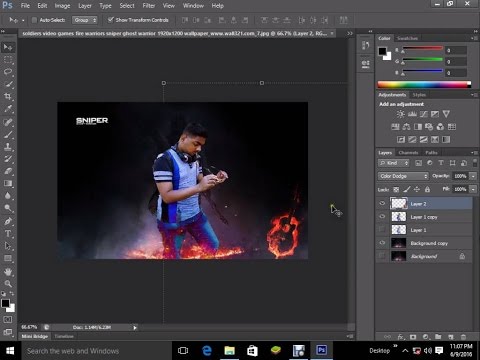Screen dimensions: 480x360
Task: Open the Opacity slider arrow
Action: tap(473, 176)
